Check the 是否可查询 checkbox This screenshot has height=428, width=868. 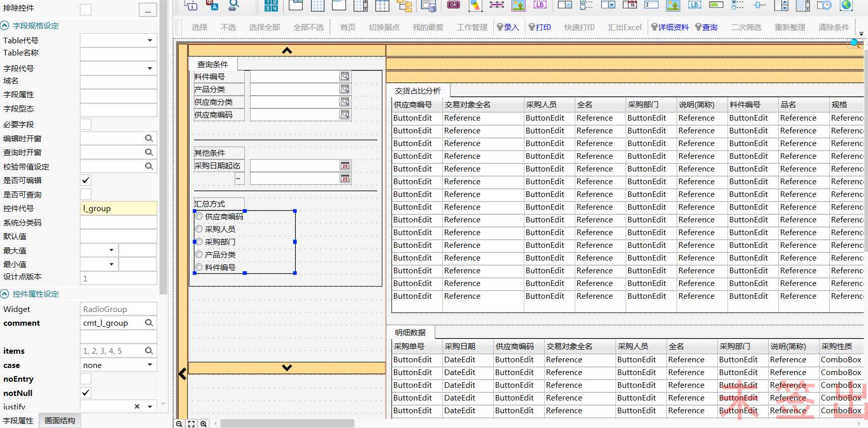(86, 194)
